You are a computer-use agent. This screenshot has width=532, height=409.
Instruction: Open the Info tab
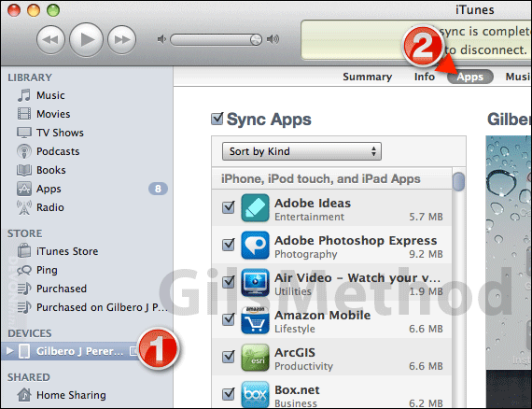424,77
